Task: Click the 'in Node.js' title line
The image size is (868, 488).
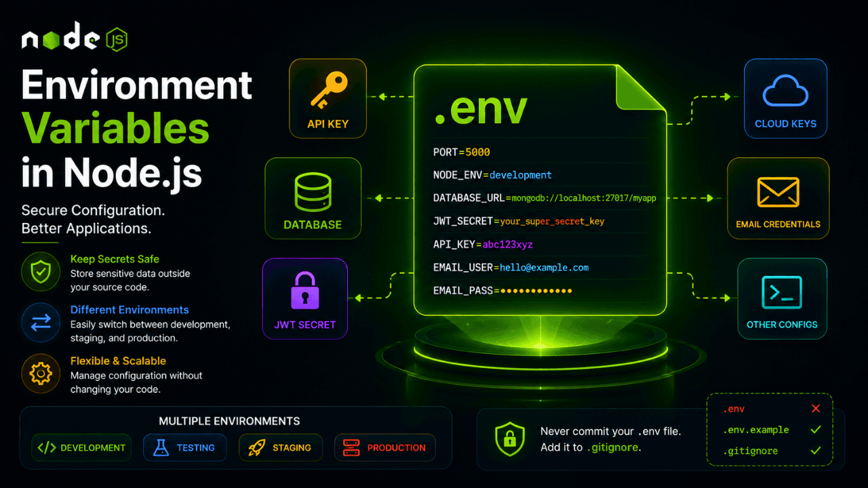Action: (x=112, y=172)
